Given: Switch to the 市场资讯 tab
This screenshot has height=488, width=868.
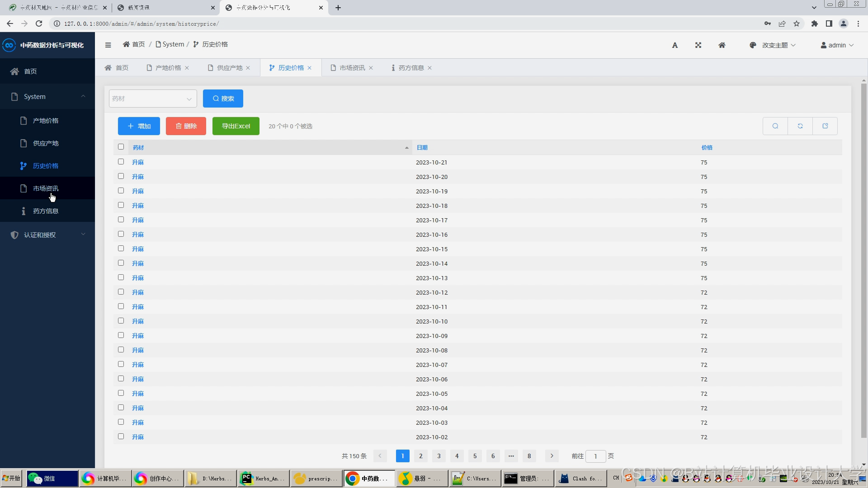Looking at the screenshot, I should pos(352,68).
